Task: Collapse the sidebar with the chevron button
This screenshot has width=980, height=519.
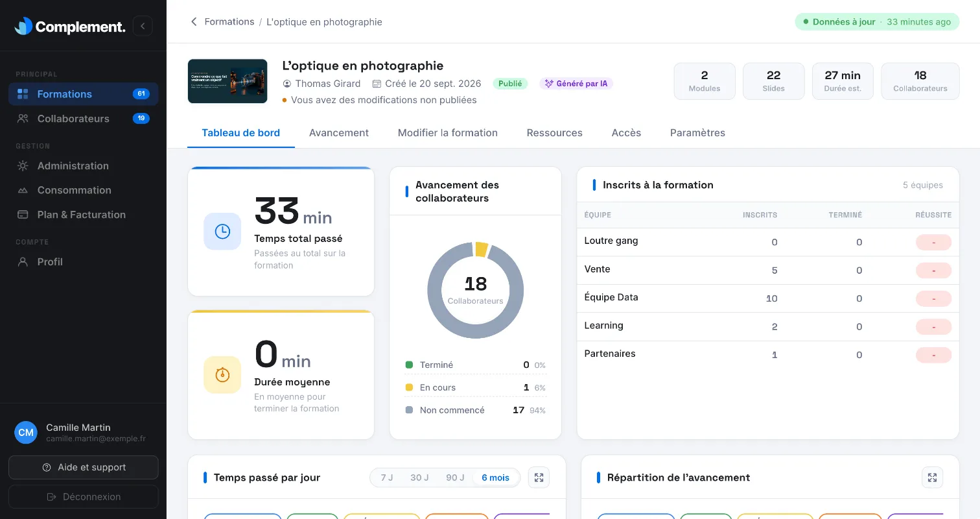Action: pyautogui.click(x=143, y=26)
